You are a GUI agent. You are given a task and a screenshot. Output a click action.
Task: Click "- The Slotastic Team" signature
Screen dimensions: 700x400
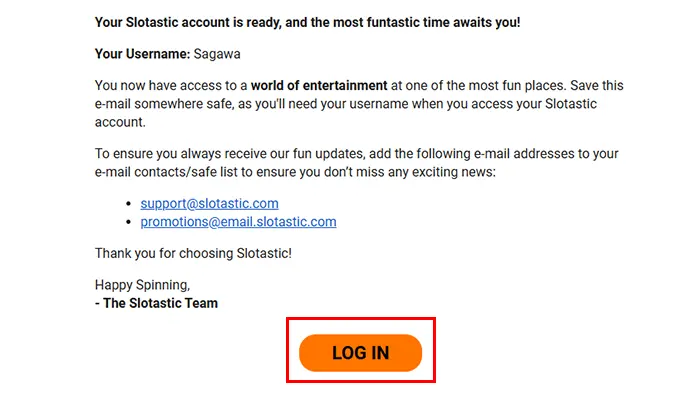(156, 303)
